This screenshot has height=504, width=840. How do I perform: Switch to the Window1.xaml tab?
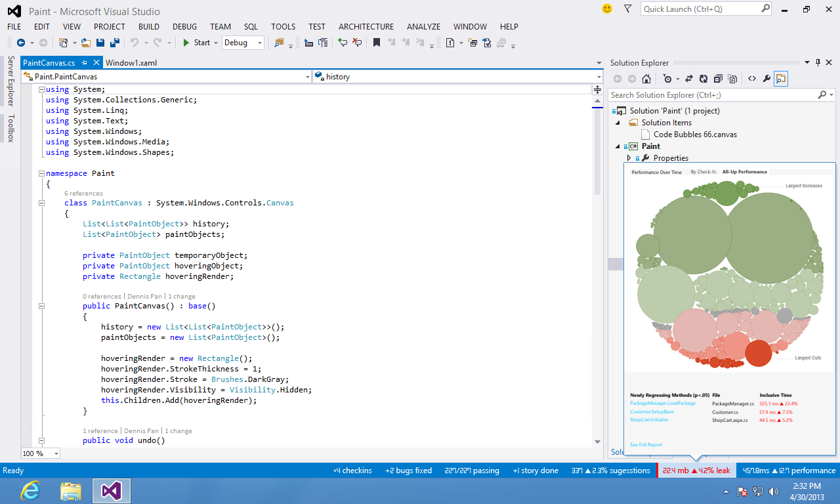[x=131, y=63]
